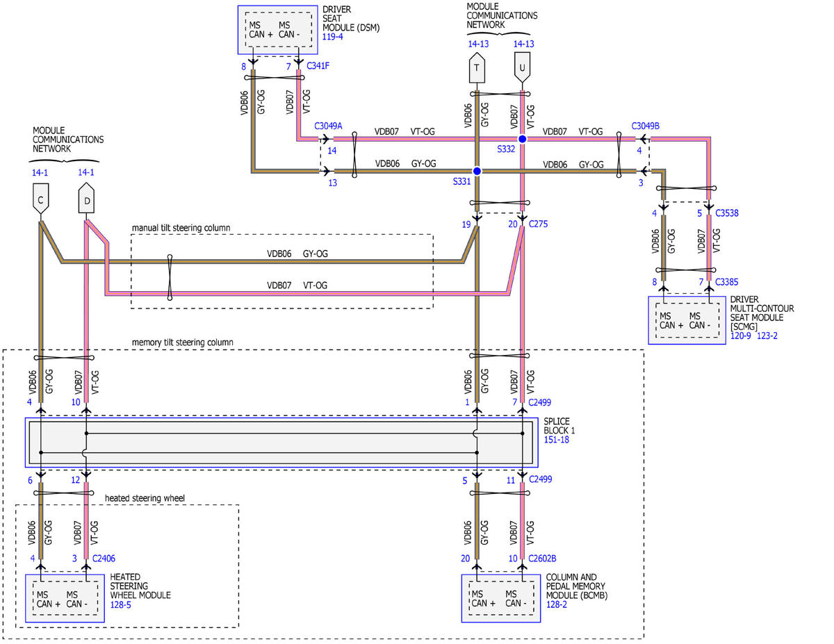Image resolution: width=834 pixels, height=644 pixels.
Task: Click the off-page connector U symbol
Action: (x=522, y=68)
